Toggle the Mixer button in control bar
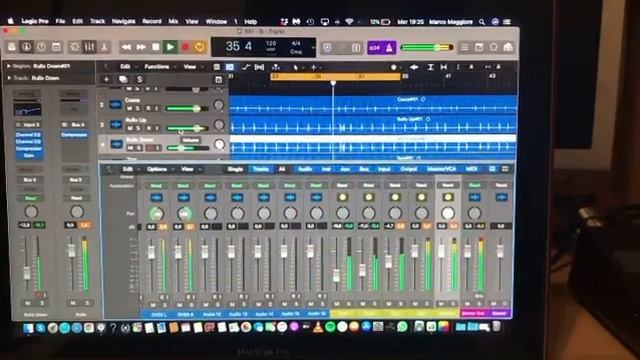The height and width of the screenshot is (360, 640). pyautogui.click(x=89, y=47)
